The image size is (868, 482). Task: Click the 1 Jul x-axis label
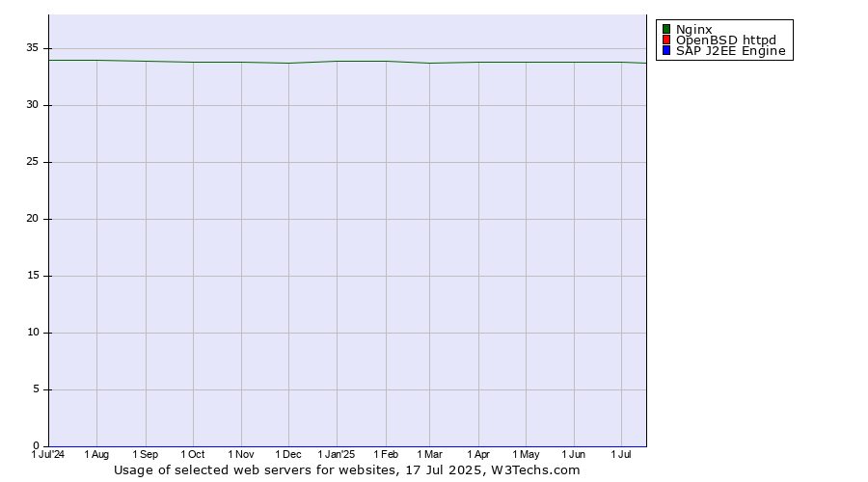click(621, 454)
